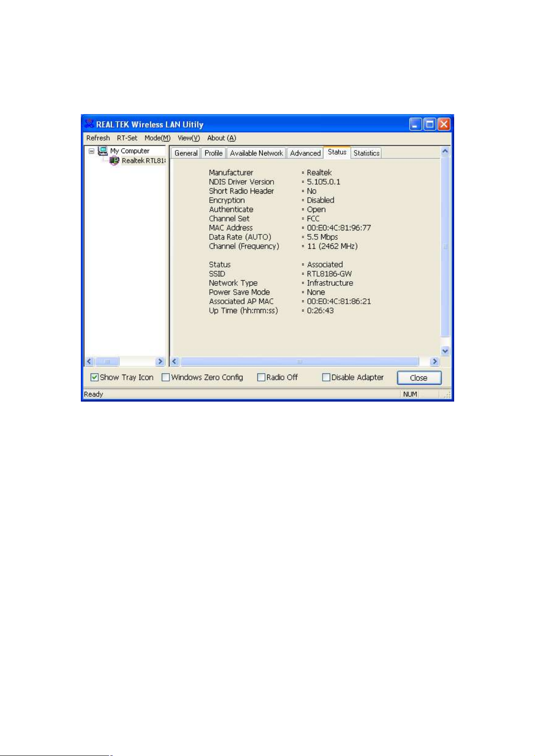535x756 pixels.
Task: Click the status panel scroll up arrow
Action: (x=445, y=151)
